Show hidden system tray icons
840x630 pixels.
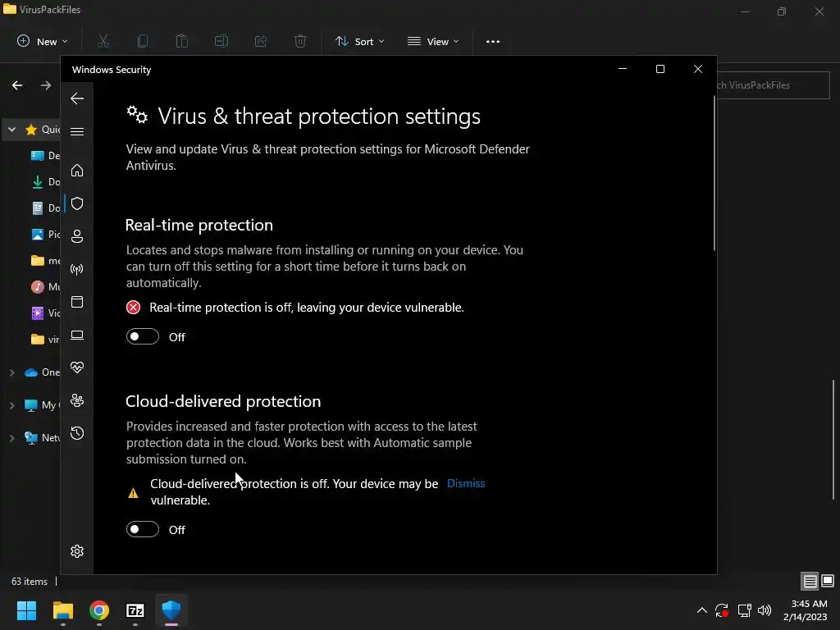click(x=702, y=610)
